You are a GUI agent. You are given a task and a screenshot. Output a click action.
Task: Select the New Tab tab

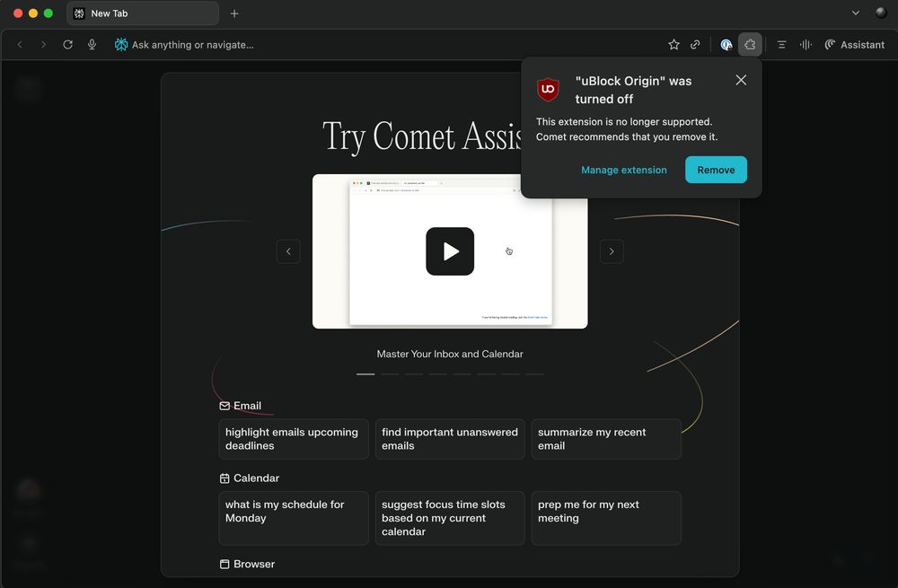(143, 13)
